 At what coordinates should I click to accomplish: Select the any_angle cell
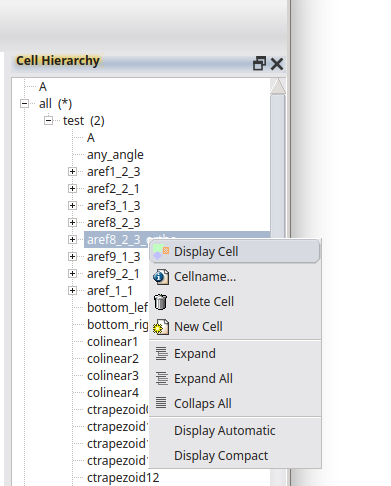115,155
